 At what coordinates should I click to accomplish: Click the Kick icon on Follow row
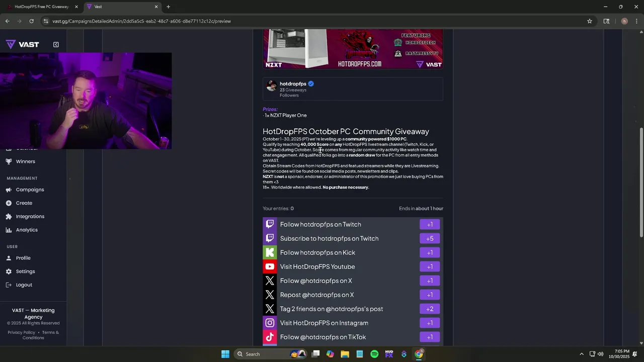pyautogui.click(x=270, y=252)
